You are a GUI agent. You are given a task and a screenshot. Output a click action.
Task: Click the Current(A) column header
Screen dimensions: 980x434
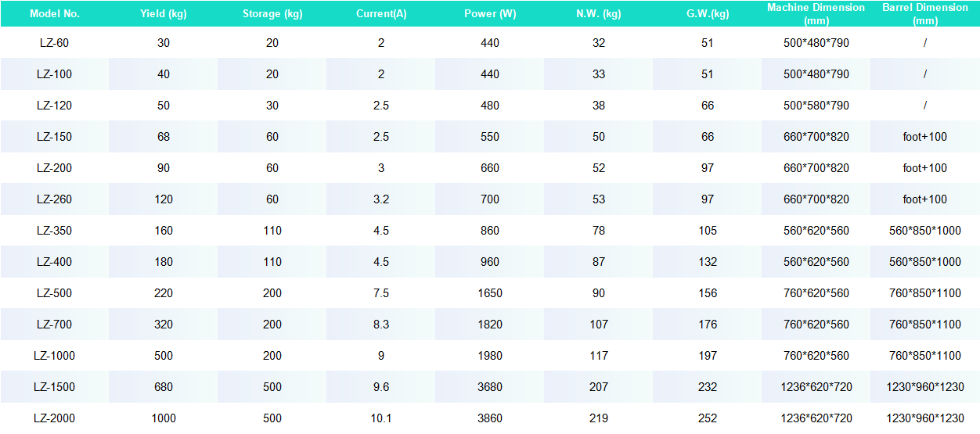click(381, 14)
